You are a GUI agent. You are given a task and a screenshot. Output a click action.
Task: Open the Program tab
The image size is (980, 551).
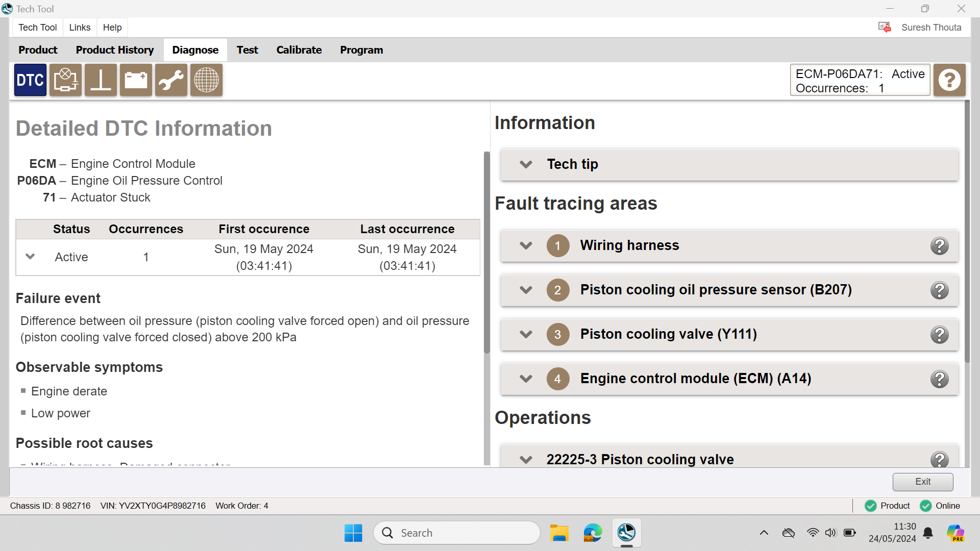click(x=361, y=50)
